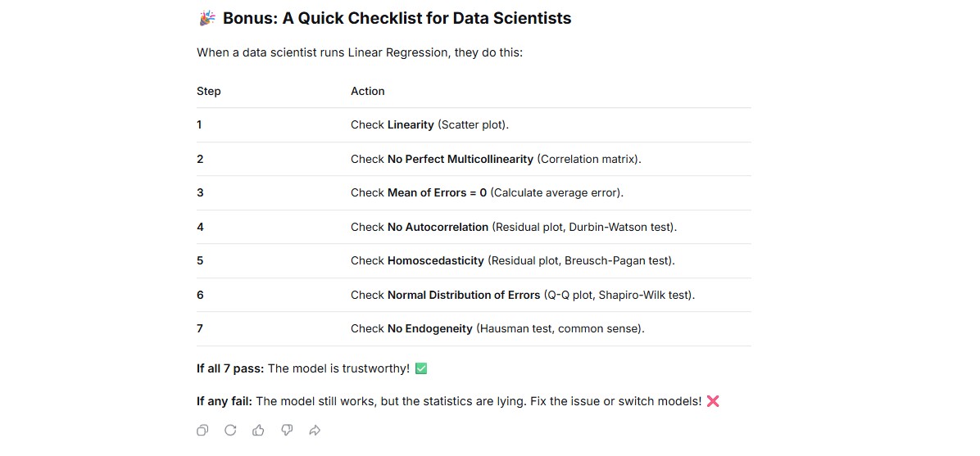Viewport: 980px width, 456px height.
Task: Share the response via the arrow icon
Action: point(315,431)
